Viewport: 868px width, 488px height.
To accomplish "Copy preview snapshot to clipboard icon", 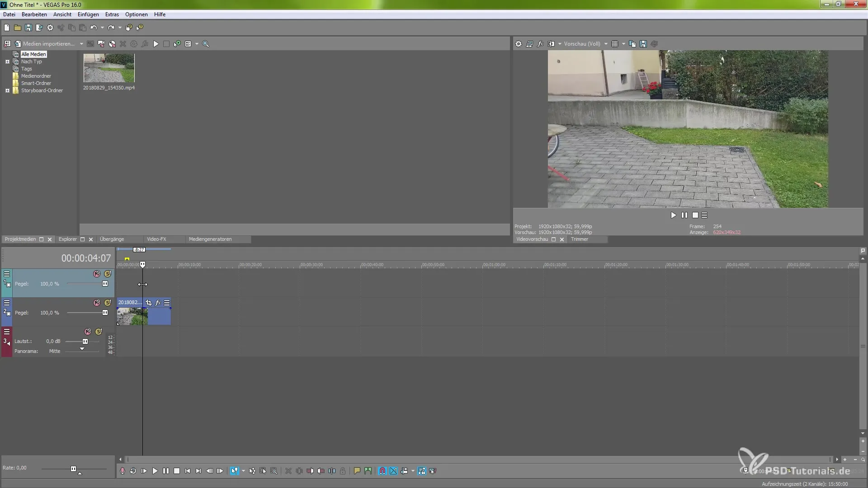I will click(632, 44).
